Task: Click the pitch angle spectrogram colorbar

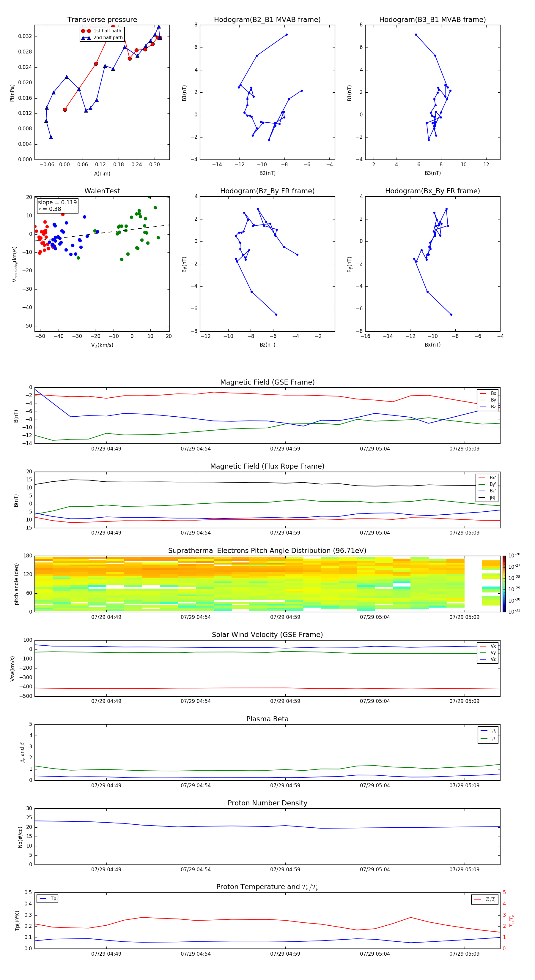Action: pos(504,584)
